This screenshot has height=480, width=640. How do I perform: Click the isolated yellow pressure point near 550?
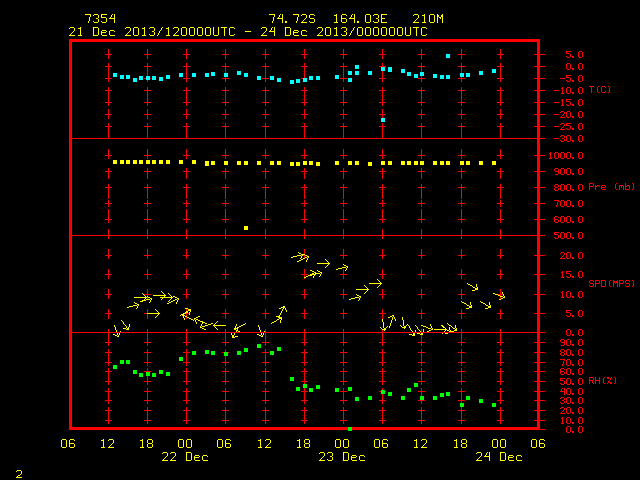[x=246, y=228]
